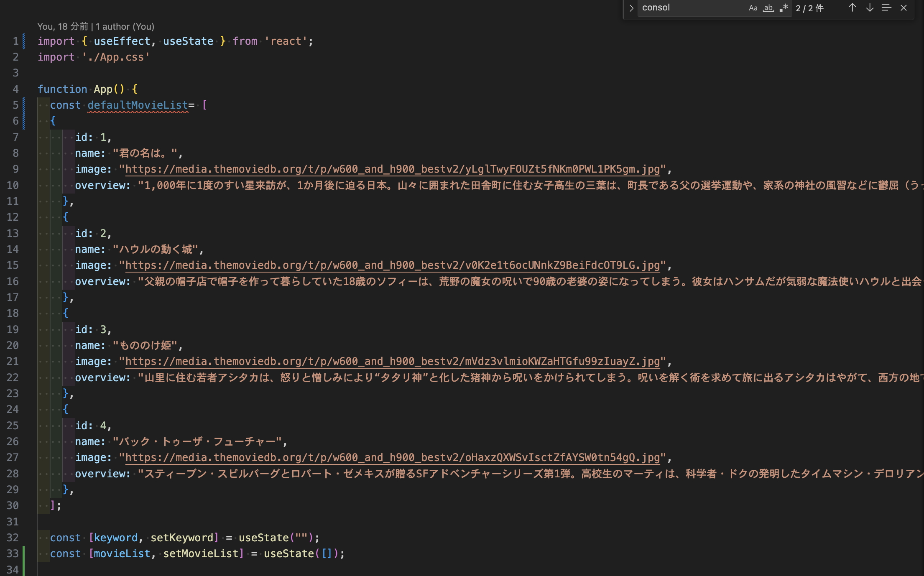This screenshot has width=924, height=576.
Task: Jump to next search match
Action: tap(870, 8)
